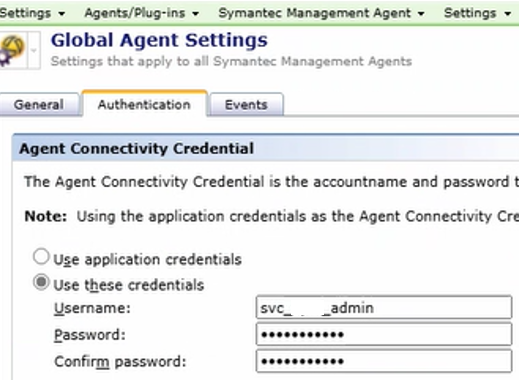Expand the Agents/Plug-ins breadcrumb menu
Viewport: 519px width, 380px height.
(x=142, y=13)
